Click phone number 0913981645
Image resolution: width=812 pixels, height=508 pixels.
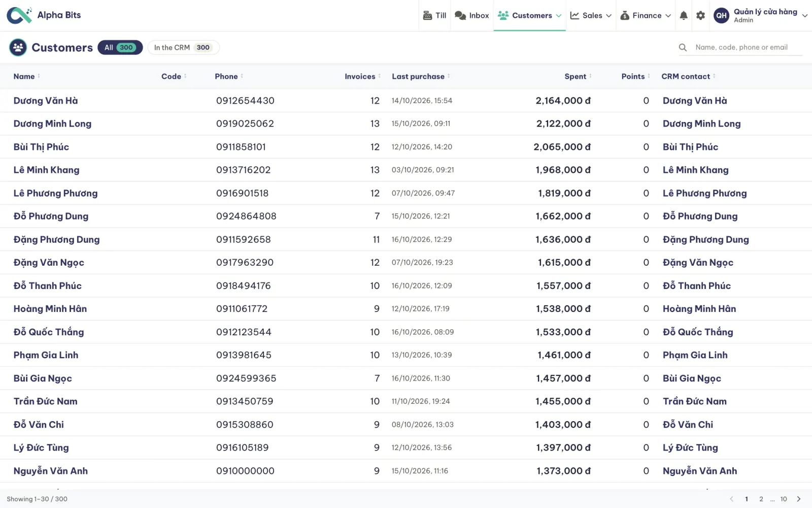244,355
